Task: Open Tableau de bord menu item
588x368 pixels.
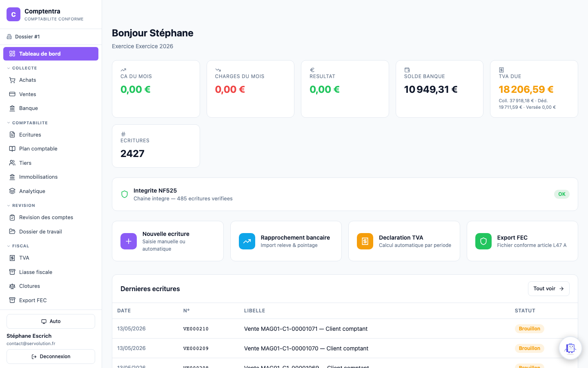Action: coord(51,54)
